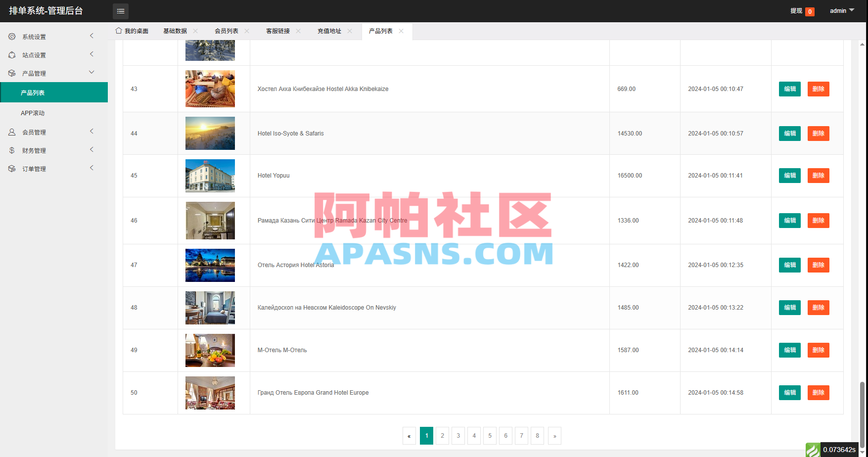The height and width of the screenshot is (457, 868).
Task: Open the 产品列表 sidebar item
Action: (54, 92)
